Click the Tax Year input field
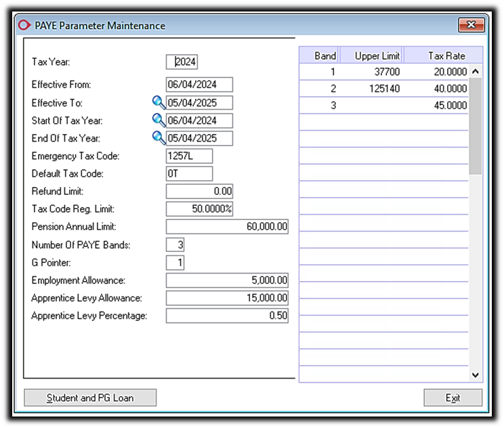The height and width of the screenshot is (428, 504). click(182, 62)
